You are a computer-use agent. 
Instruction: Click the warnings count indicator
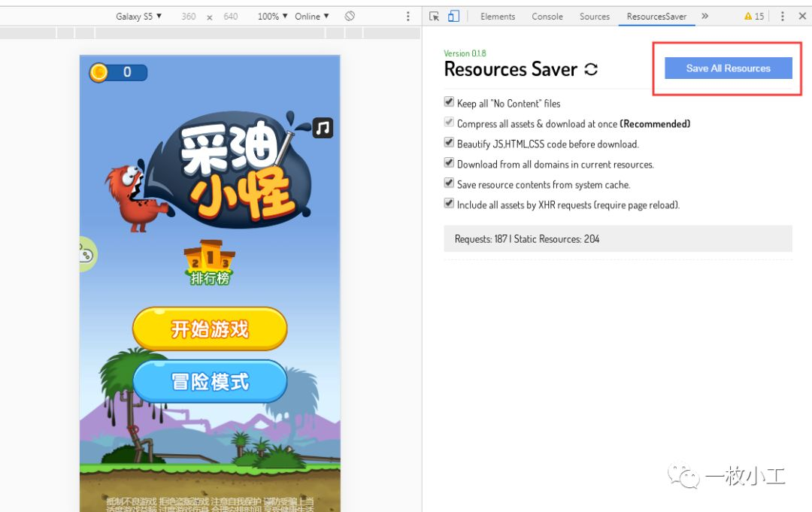pos(754,17)
